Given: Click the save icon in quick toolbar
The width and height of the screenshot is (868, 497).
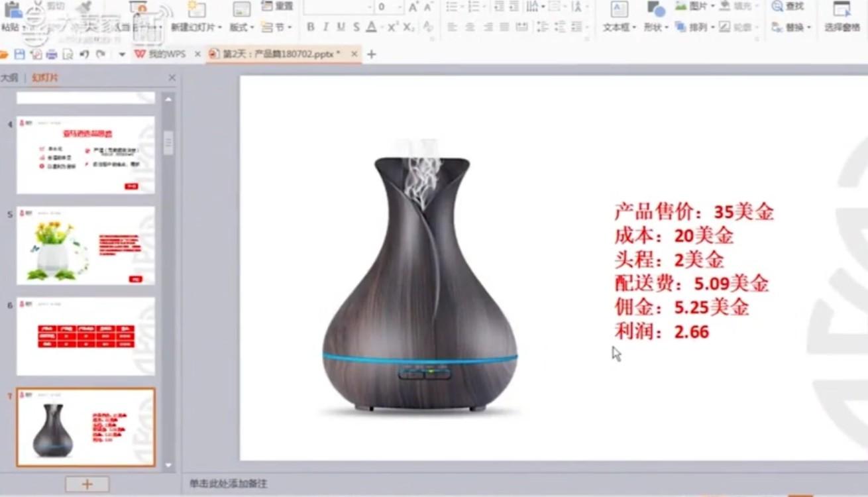Looking at the screenshot, I should pyautogui.click(x=20, y=54).
